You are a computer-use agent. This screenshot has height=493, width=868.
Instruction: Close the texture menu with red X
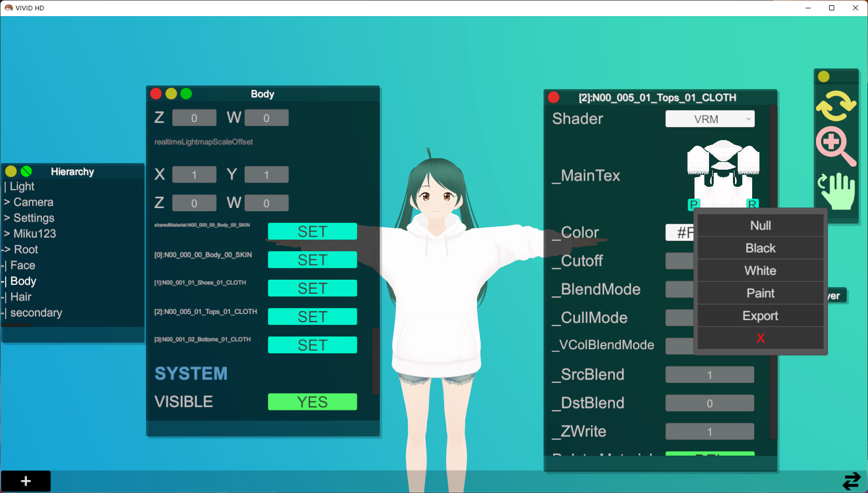tap(760, 338)
